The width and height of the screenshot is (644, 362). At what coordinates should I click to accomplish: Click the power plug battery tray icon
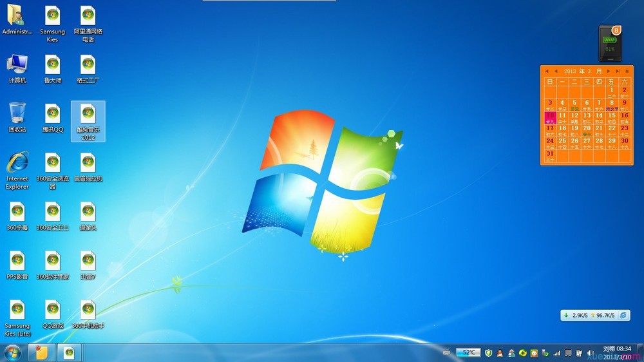click(579, 353)
